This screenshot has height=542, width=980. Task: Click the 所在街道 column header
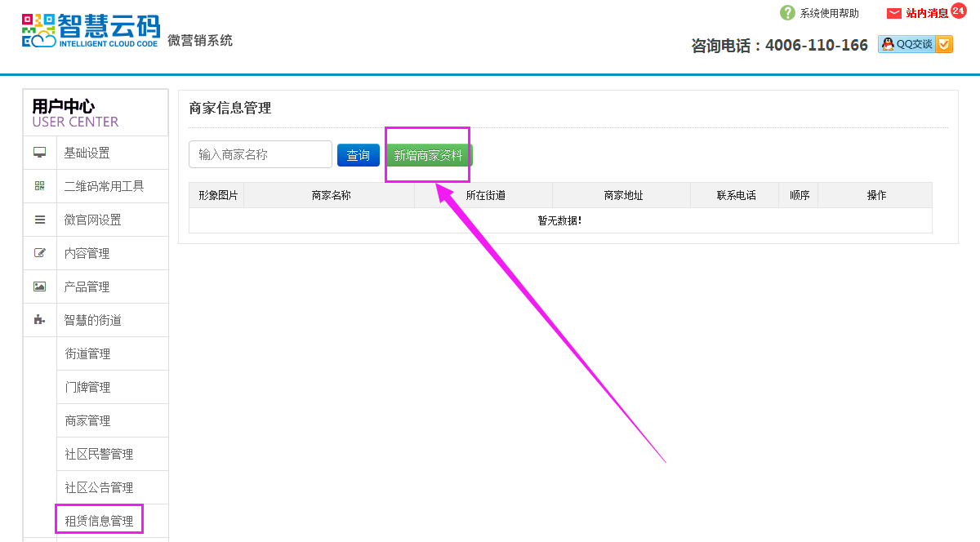[x=485, y=195]
